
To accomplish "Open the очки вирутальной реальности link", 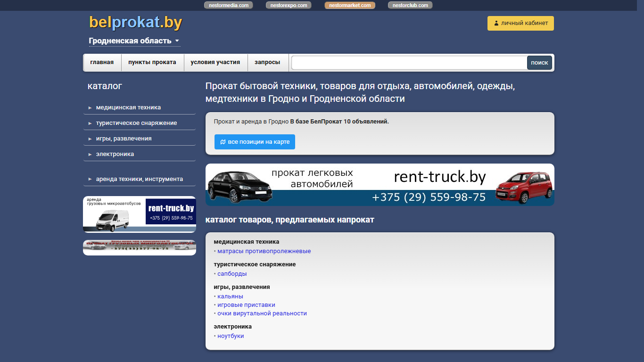I will pyautogui.click(x=262, y=313).
